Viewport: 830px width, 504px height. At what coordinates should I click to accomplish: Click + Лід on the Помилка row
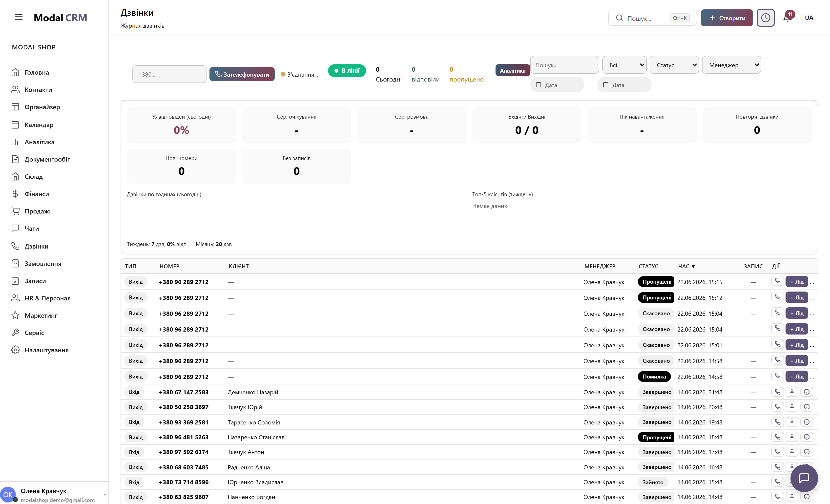click(797, 376)
